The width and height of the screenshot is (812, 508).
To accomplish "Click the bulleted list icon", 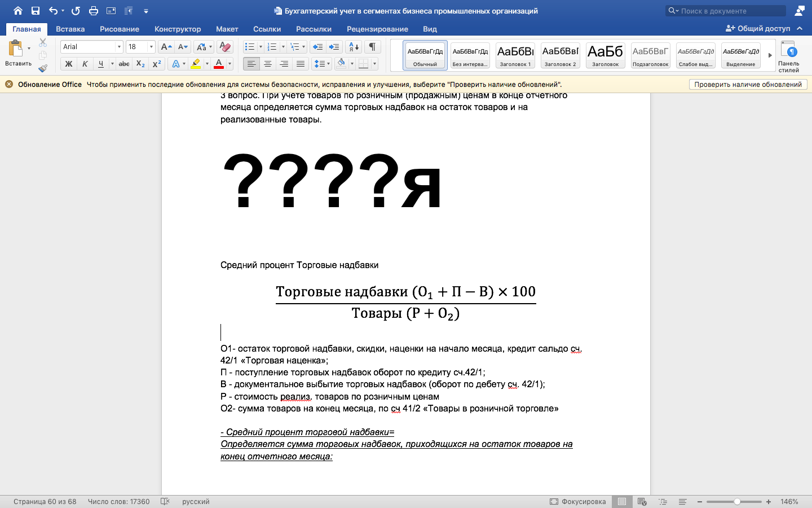I will click(250, 47).
